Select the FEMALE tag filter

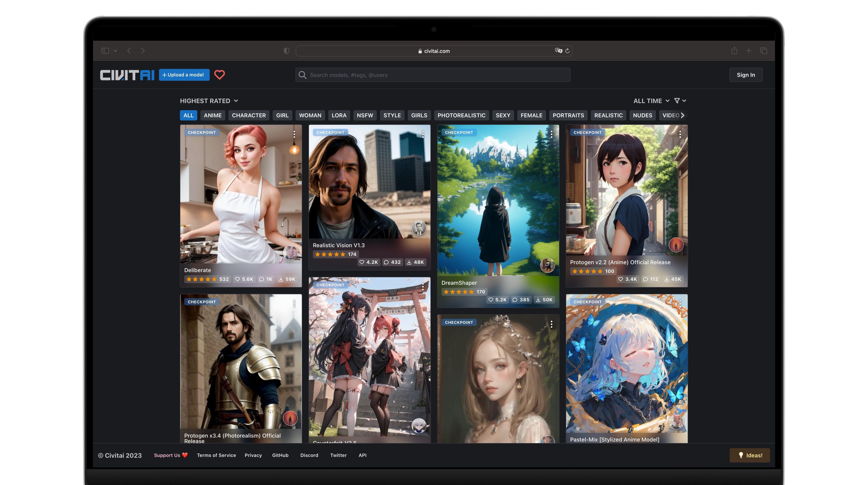531,115
